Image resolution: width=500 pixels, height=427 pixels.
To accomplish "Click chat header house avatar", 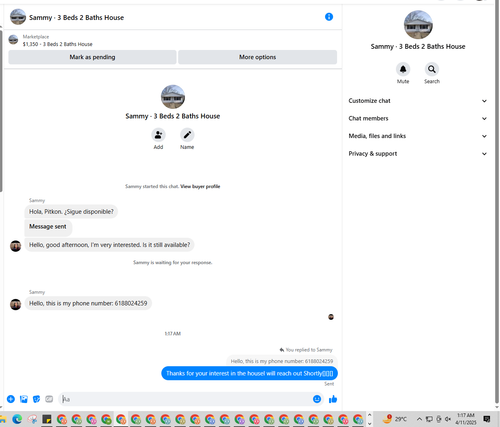I will pos(18,17).
